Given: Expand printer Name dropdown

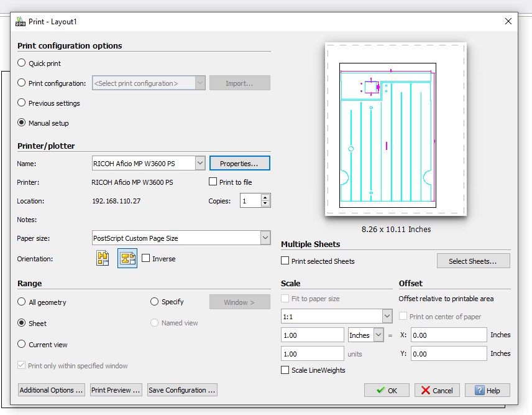Looking at the screenshot, I should 200,163.
